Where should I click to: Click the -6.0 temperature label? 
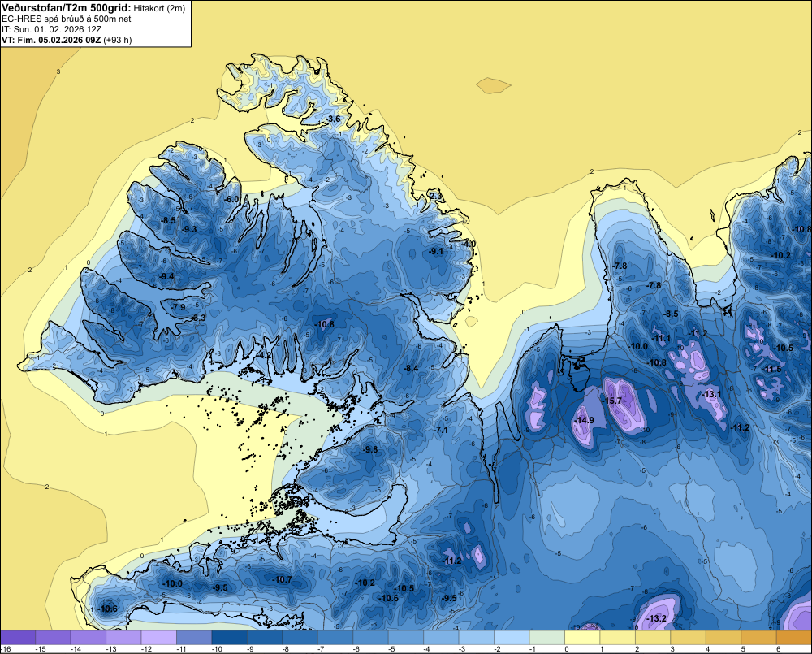point(231,200)
